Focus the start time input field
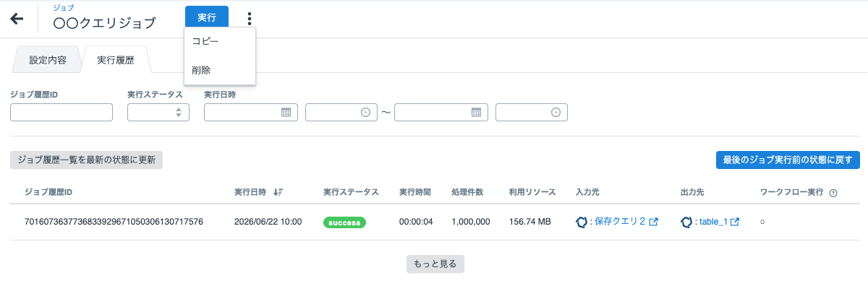Screen dimensions: 868x286 click(x=341, y=112)
